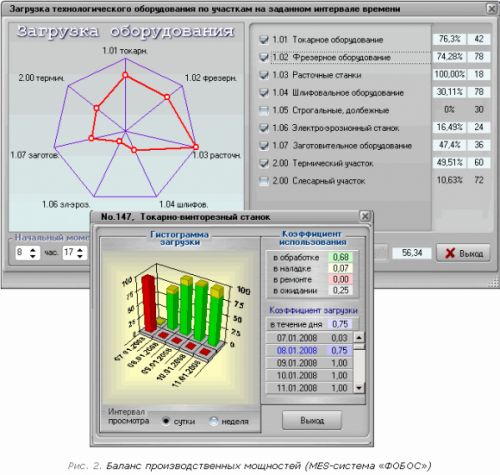Click the в наладке value 0,07
Screen dimensions: 500x475
point(340,268)
